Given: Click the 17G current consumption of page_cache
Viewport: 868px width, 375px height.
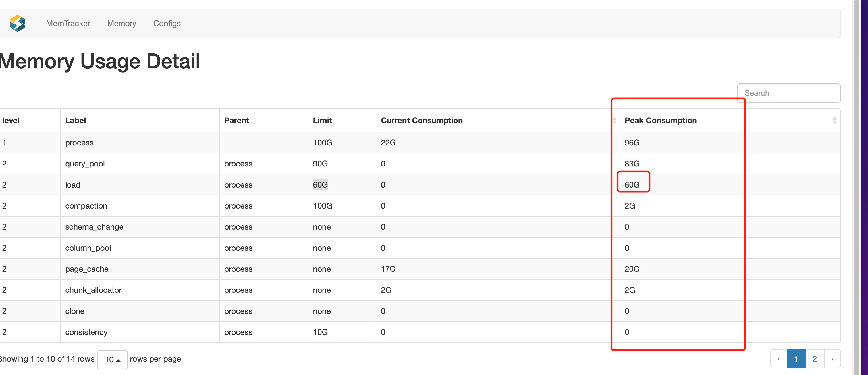Looking at the screenshot, I should coord(388,269).
